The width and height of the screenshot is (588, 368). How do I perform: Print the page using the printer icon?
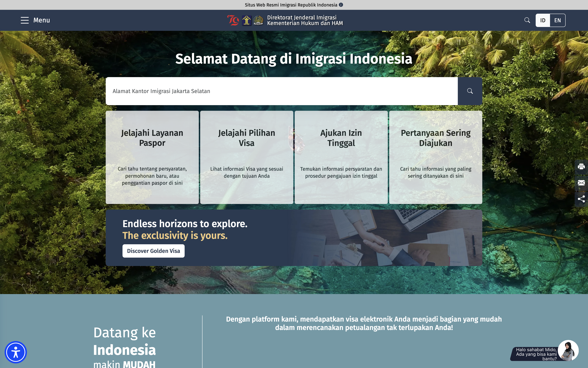tap(581, 167)
